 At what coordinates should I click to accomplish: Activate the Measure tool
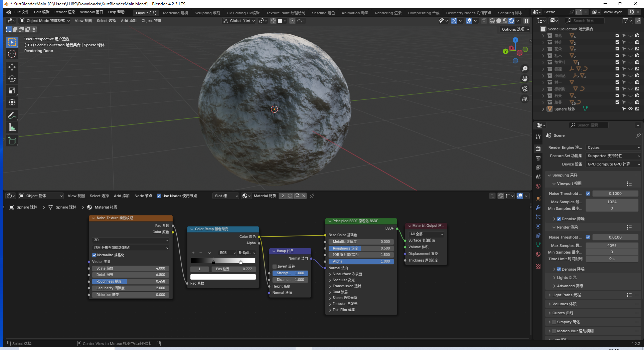pyautogui.click(x=12, y=127)
